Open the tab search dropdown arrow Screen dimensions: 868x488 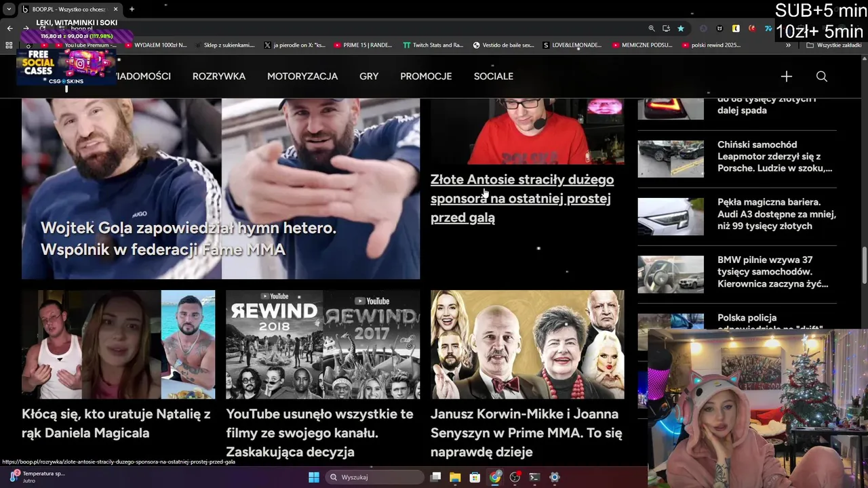pos(9,9)
